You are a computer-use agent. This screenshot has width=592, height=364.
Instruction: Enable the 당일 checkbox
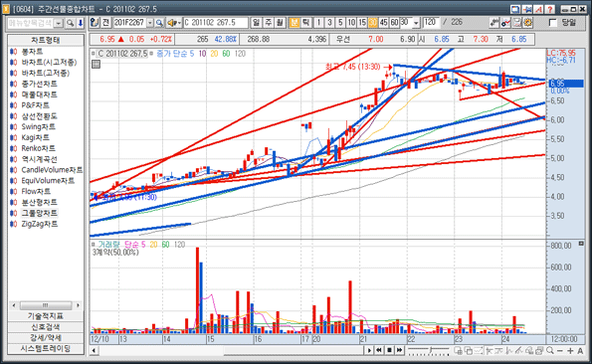[x=553, y=23]
